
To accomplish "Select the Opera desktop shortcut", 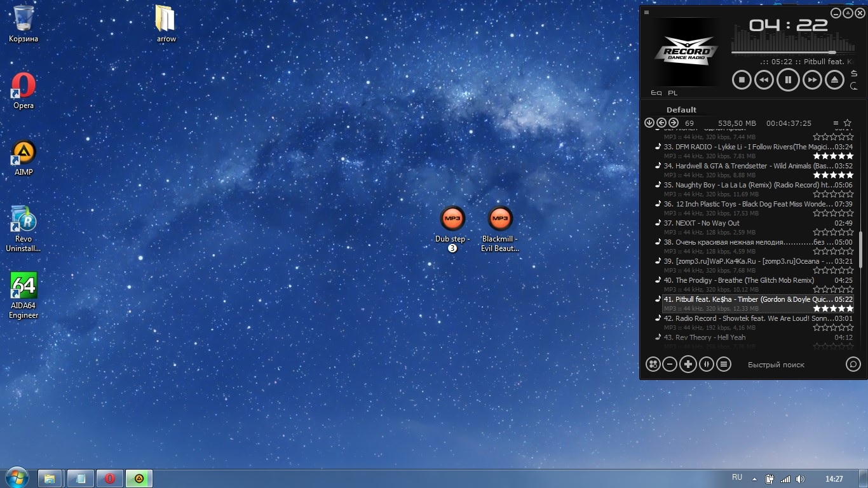I will (x=24, y=91).
